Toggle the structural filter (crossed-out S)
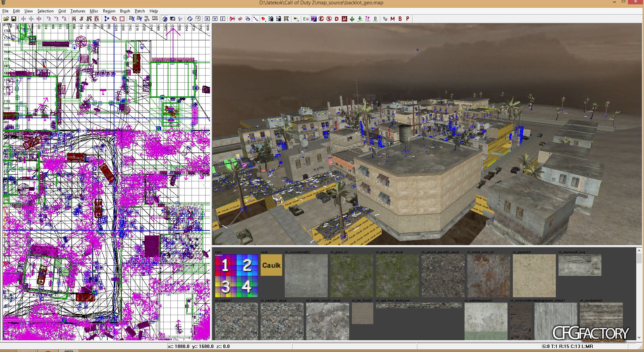 [329, 19]
